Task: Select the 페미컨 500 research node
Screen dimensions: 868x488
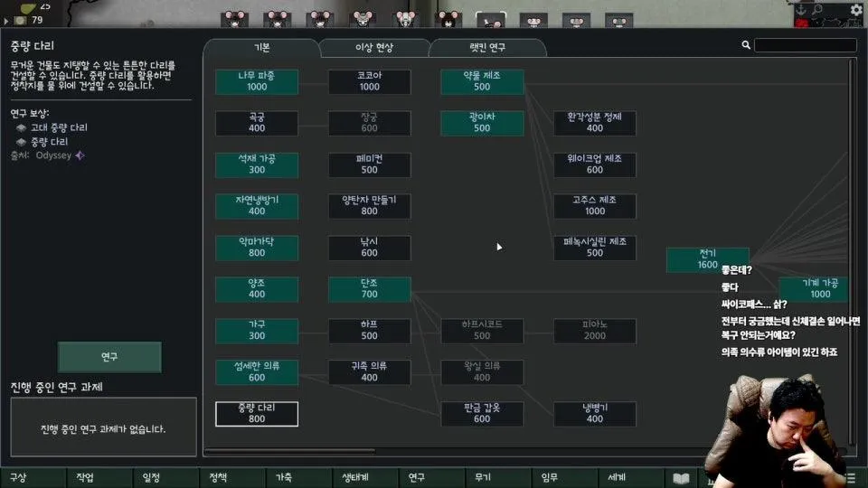Action: [369, 164]
